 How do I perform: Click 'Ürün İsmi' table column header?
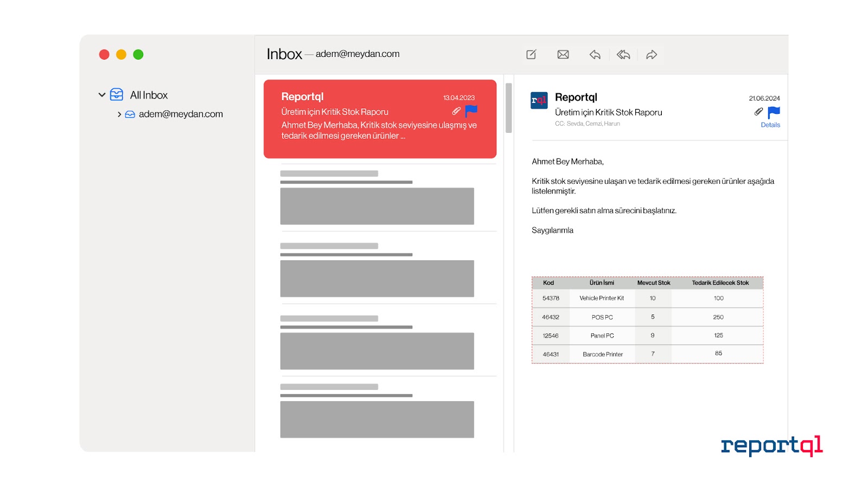(x=602, y=282)
